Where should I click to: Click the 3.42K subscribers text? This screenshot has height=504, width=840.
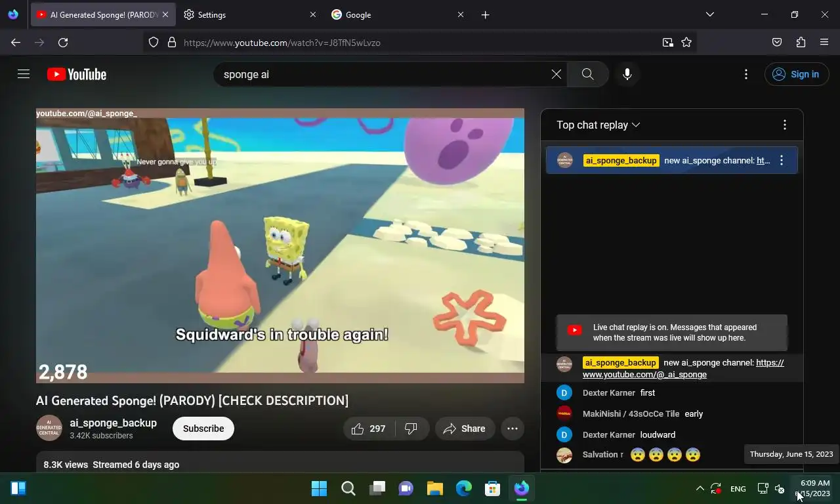pyautogui.click(x=102, y=436)
